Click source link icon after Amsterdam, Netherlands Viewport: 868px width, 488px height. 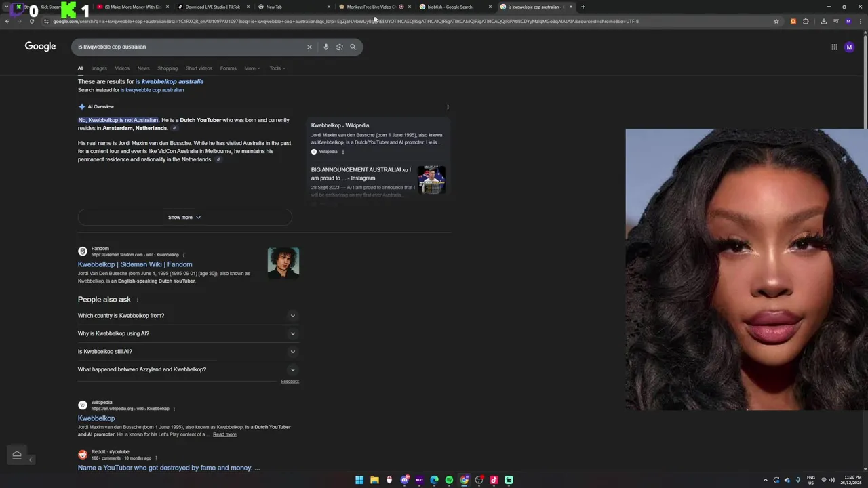[174, 128]
